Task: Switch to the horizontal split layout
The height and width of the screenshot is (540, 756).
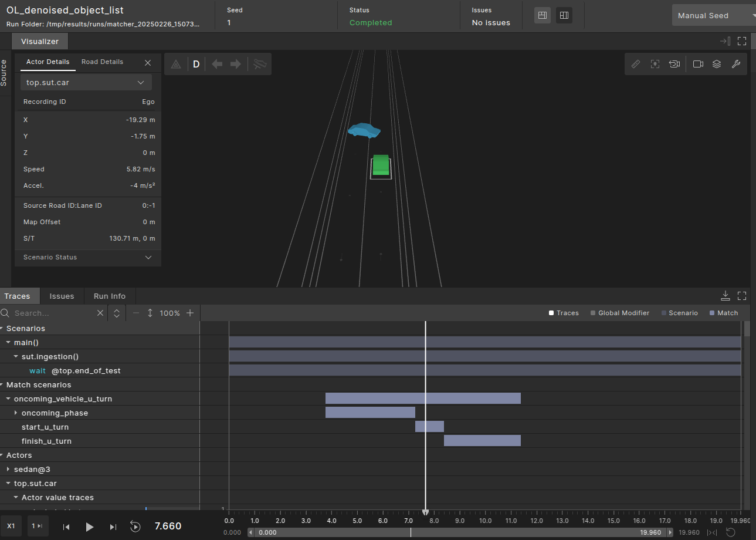Action: tap(543, 16)
